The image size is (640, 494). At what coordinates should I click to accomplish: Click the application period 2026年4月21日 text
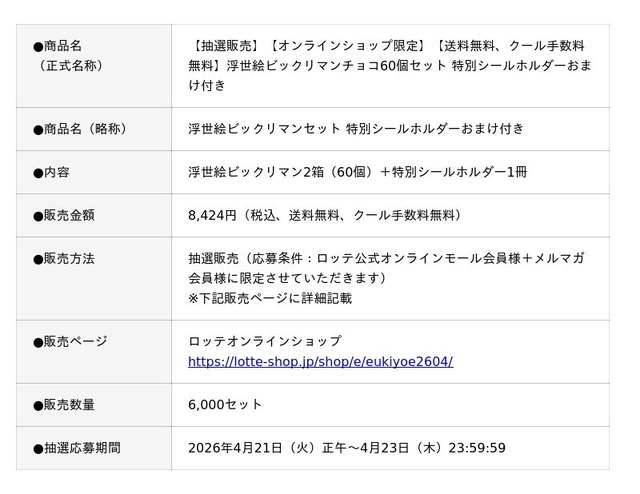(x=346, y=448)
